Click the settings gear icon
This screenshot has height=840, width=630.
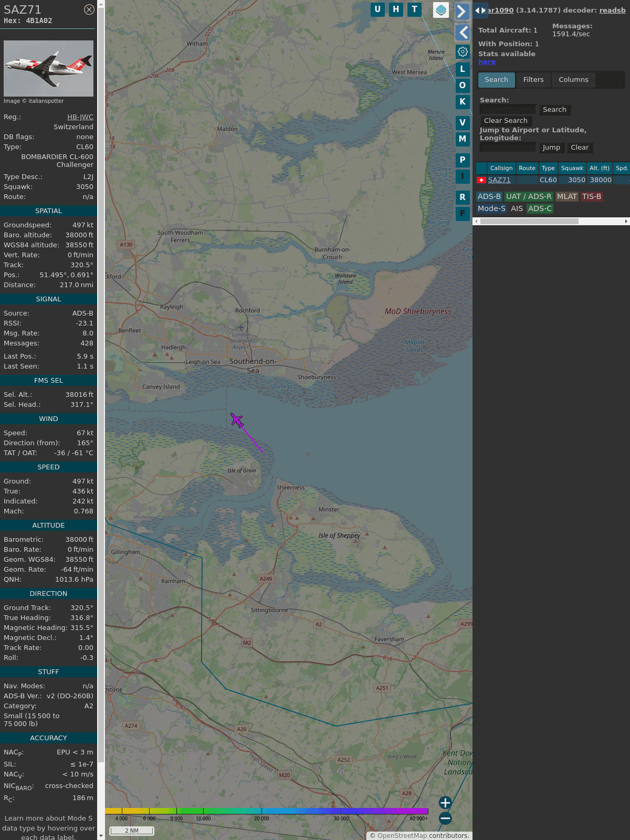[463, 52]
